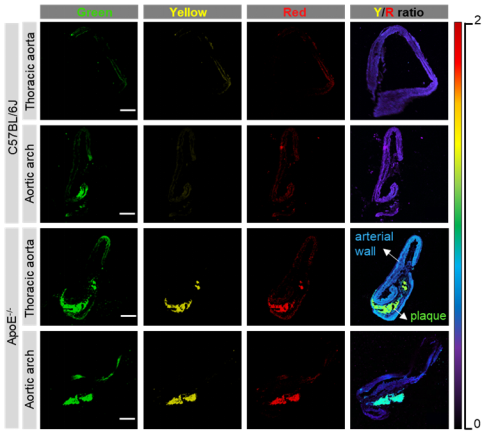Select the C57BL/6J group label
489x438 pixels.
12,123
